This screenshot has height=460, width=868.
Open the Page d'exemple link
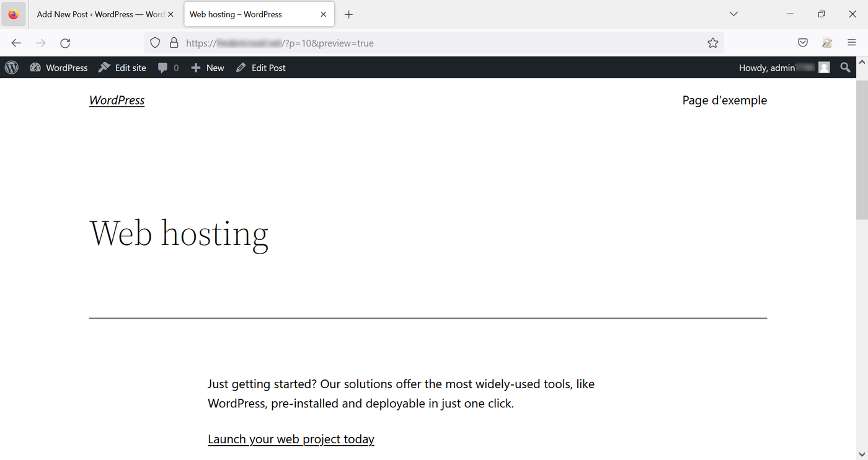coord(724,100)
